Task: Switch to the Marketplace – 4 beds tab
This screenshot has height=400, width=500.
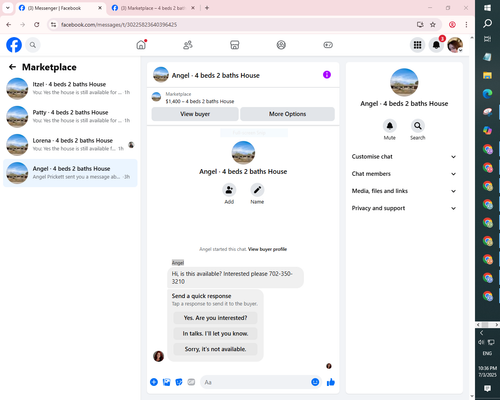Action: pos(153,8)
